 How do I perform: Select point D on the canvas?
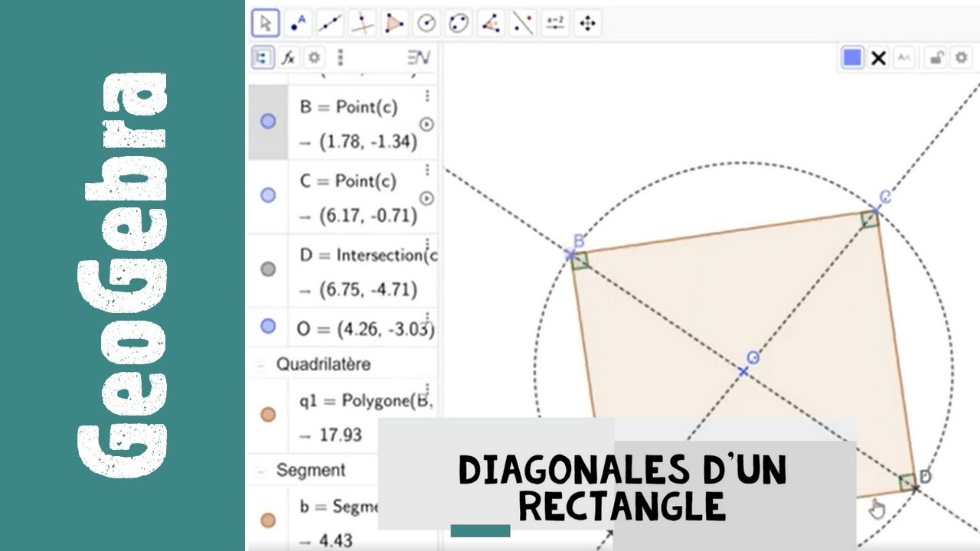(x=915, y=487)
